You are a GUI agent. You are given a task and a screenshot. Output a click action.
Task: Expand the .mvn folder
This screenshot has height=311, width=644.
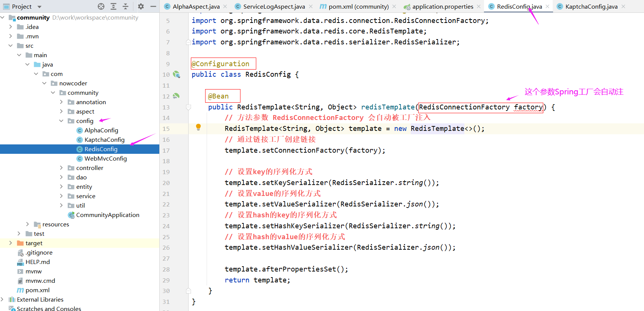[x=11, y=36]
